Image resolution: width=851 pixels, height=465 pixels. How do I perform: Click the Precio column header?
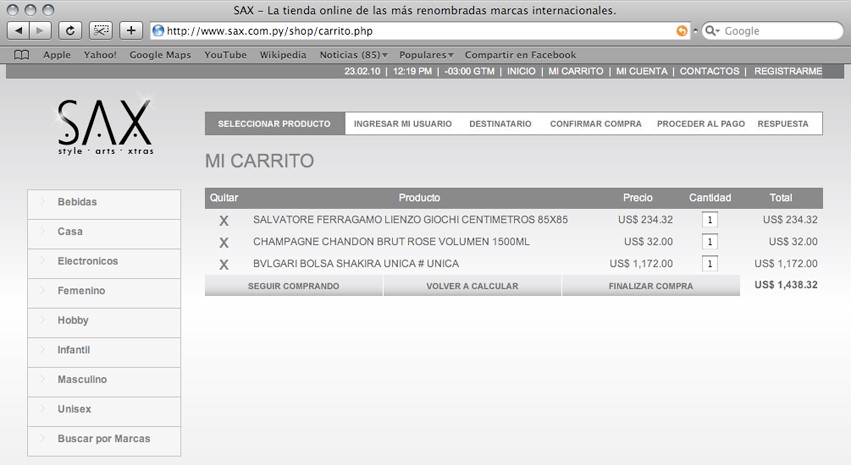point(638,198)
